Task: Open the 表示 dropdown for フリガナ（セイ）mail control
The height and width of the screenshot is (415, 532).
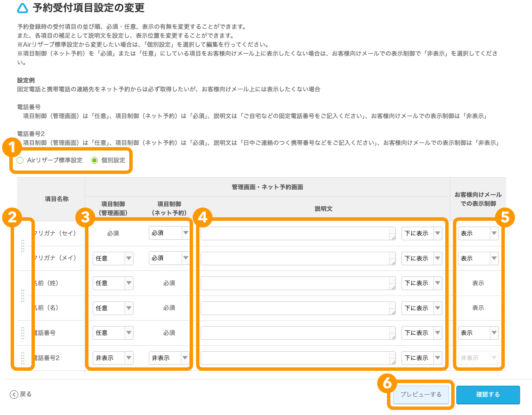Action: [x=478, y=233]
